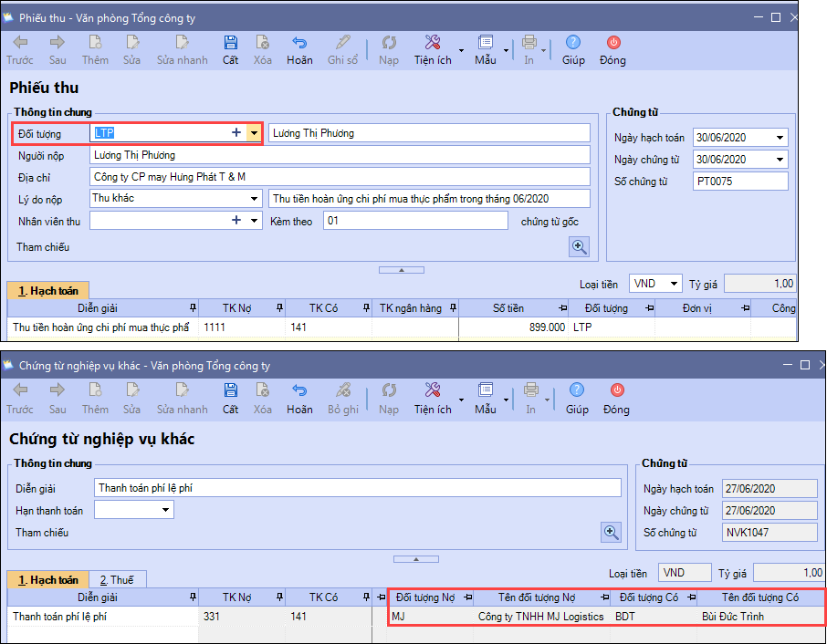Expand the Loại tiền VND dropdown in Phiếu thu

click(673, 284)
